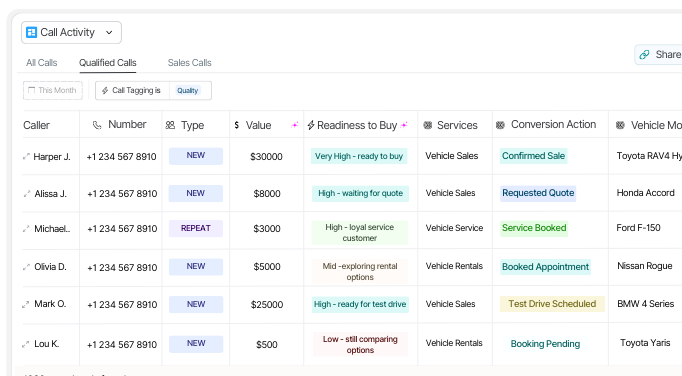Click the Booking Pending conversion tag

pyautogui.click(x=545, y=344)
